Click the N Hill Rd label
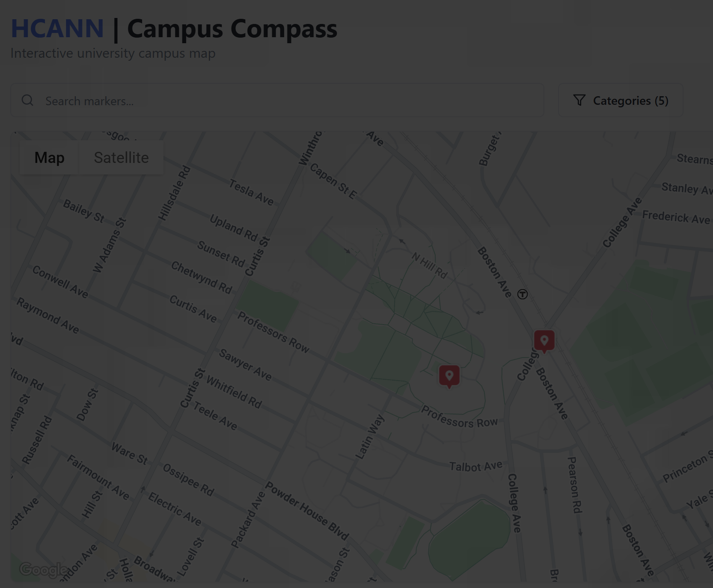The width and height of the screenshot is (713, 588). 429,265
